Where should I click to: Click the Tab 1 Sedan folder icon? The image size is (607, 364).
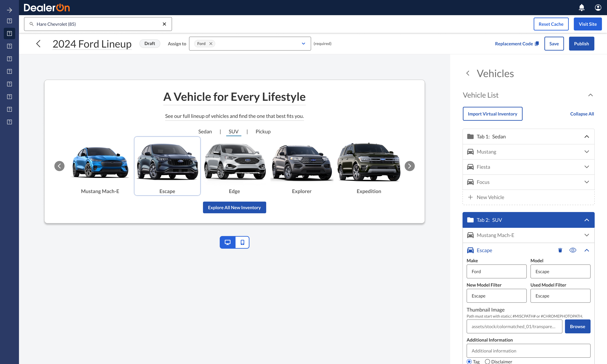tap(470, 137)
